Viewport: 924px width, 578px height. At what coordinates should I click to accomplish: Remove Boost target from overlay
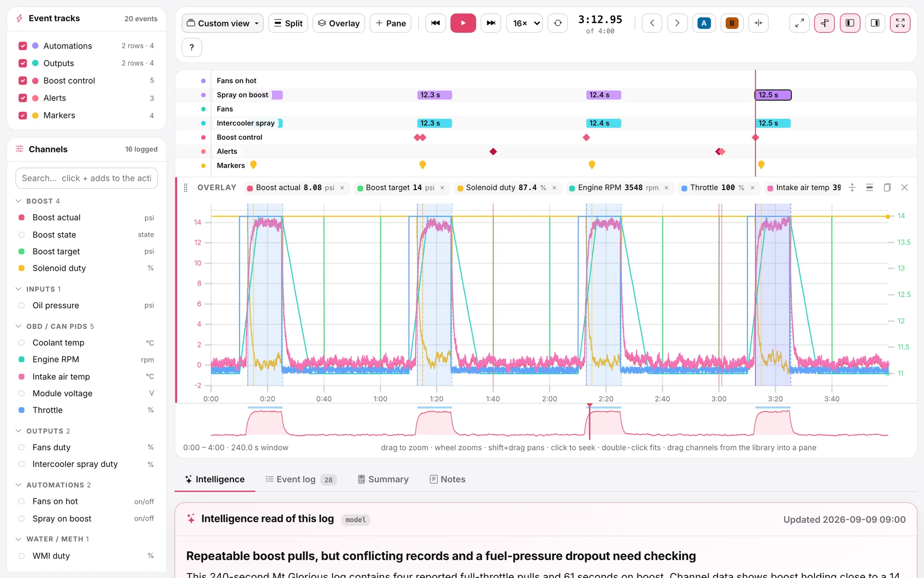442,188
